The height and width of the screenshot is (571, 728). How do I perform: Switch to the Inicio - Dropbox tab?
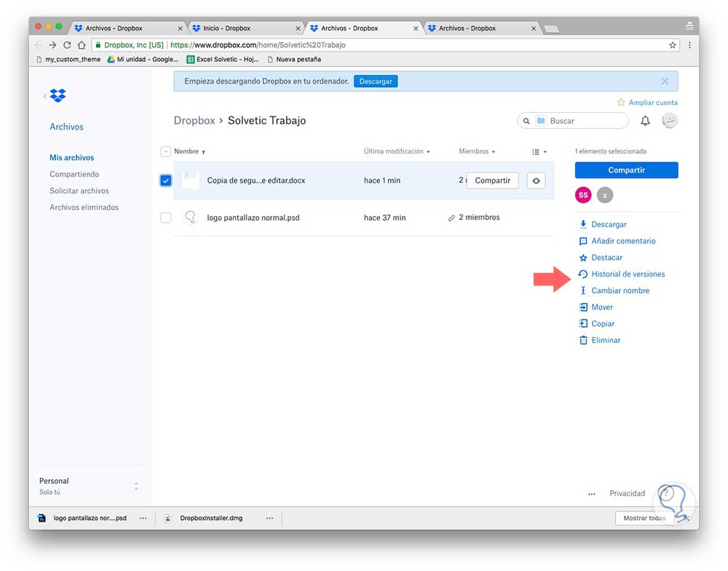[x=245, y=28]
